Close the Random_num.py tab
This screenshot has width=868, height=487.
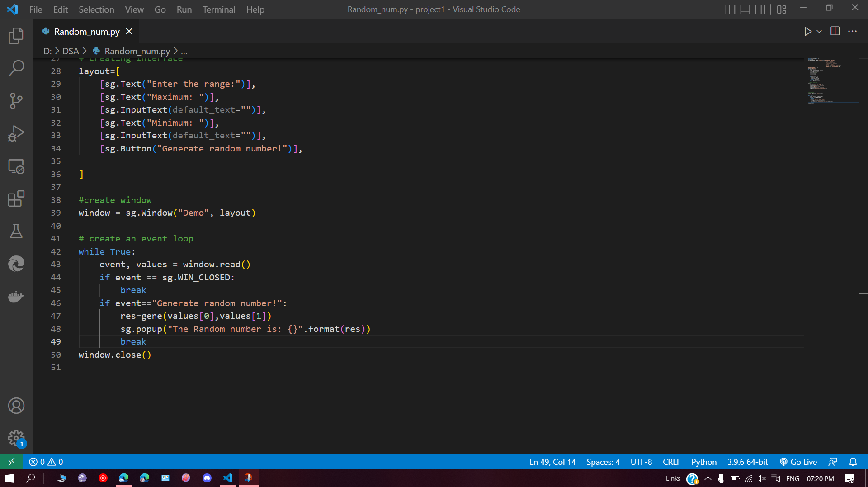click(x=129, y=31)
